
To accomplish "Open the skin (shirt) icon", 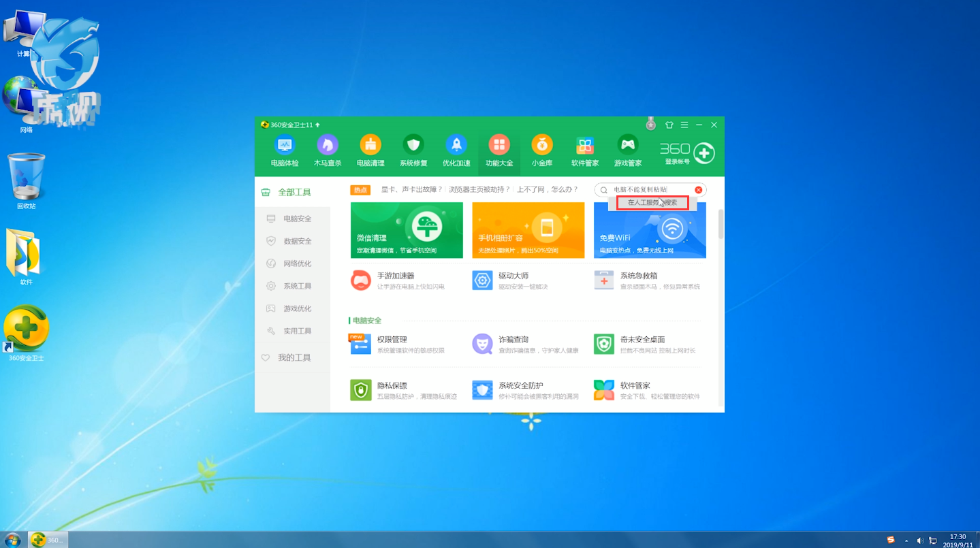I will (669, 125).
